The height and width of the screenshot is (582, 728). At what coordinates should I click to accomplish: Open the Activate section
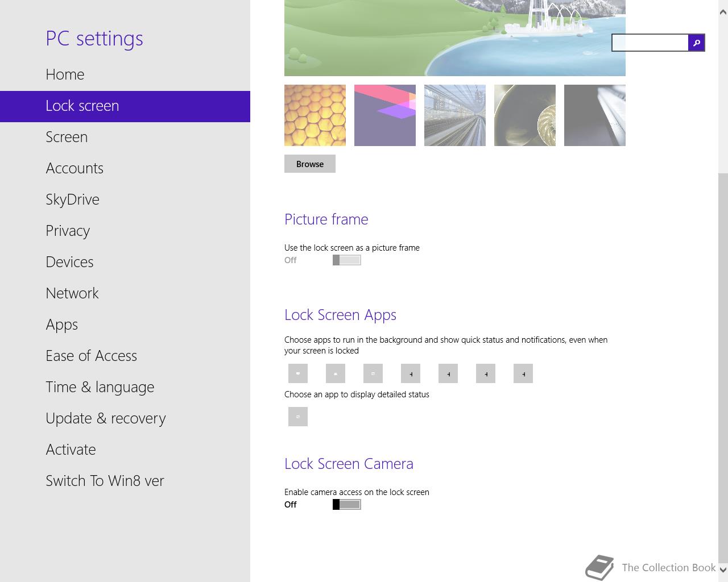(x=125, y=450)
